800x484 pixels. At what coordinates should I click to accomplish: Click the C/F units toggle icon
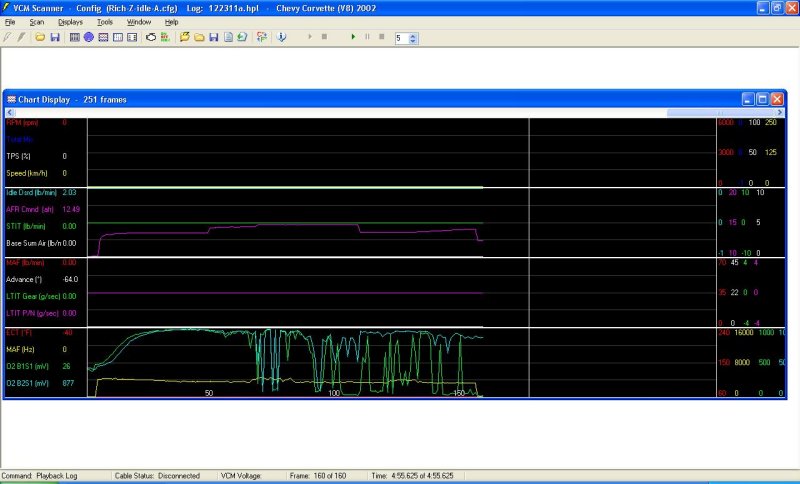pos(262,37)
